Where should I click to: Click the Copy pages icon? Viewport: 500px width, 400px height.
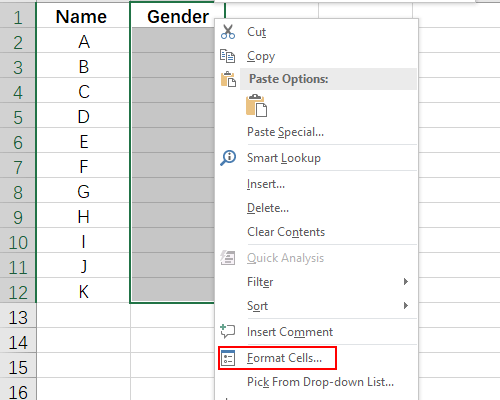(x=228, y=56)
